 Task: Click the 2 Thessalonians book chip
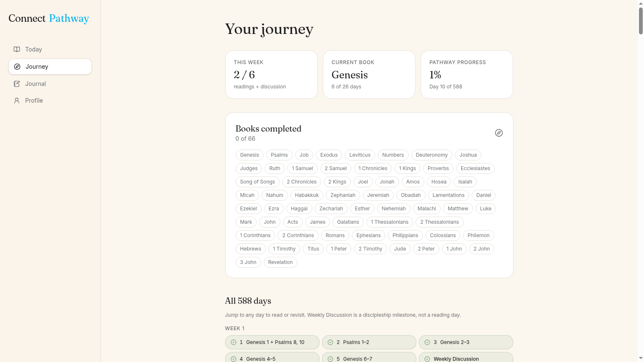439,222
